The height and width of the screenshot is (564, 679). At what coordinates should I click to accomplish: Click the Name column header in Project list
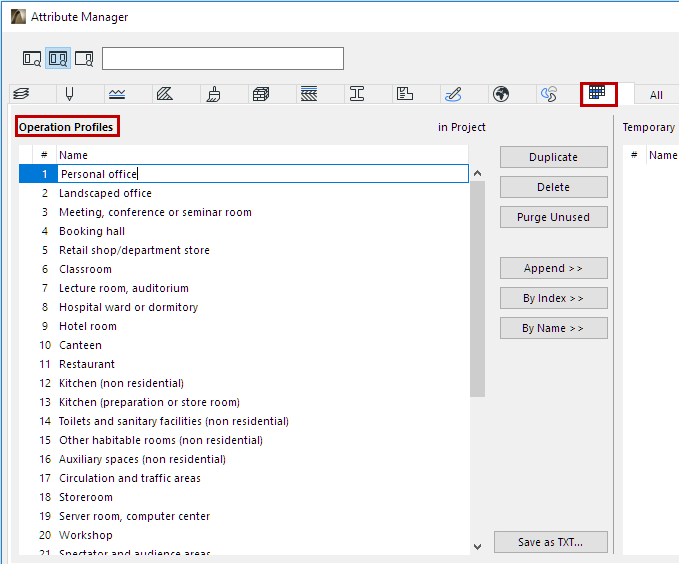coord(262,155)
